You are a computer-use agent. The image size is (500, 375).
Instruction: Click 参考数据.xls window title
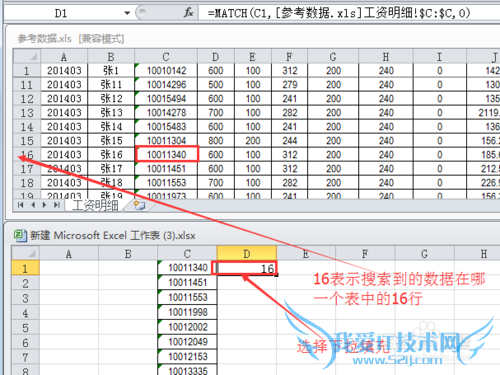[x=71, y=39]
